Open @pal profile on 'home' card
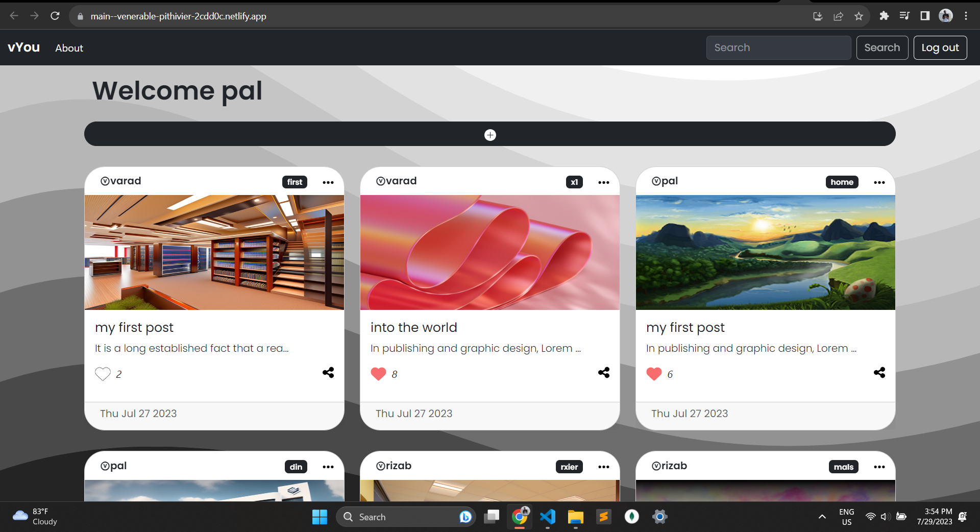The width and height of the screenshot is (980, 532). [665, 181]
